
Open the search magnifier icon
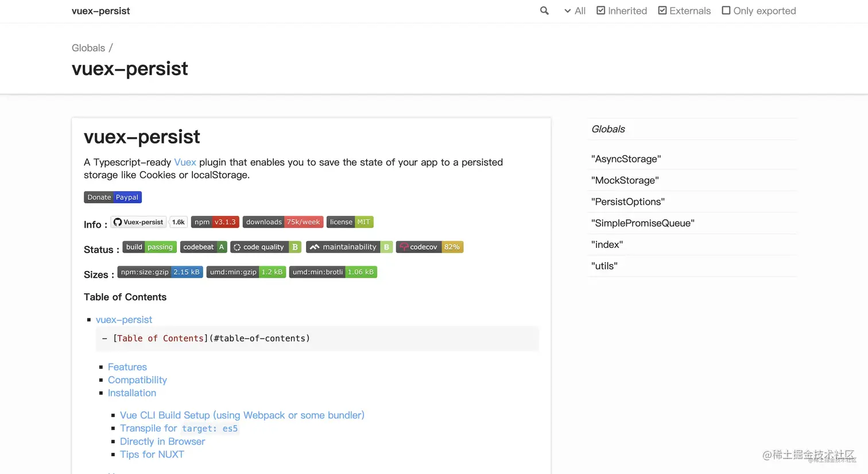point(544,11)
